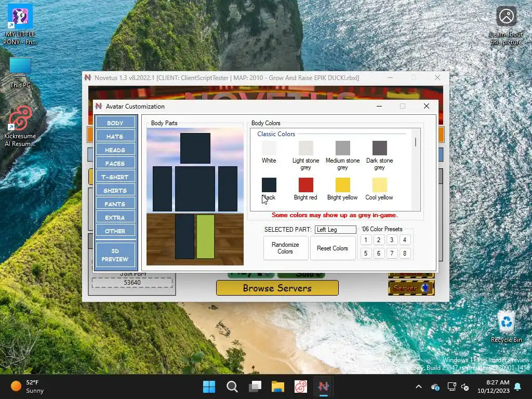Choose the Bright red swatch
532x399 pixels.
(305, 185)
